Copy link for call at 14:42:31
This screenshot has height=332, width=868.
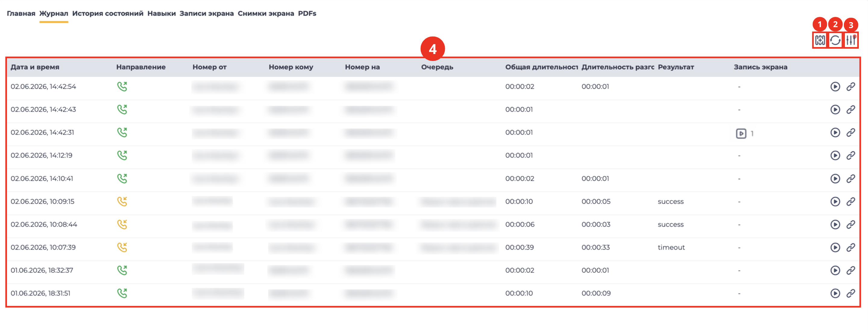pyautogui.click(x=851, y=132)
